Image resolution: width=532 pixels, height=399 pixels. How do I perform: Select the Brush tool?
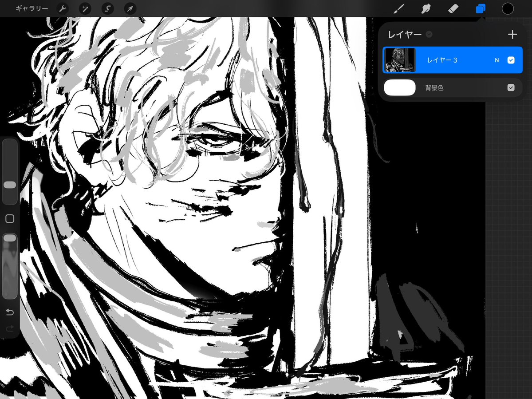(x=399, y=9)
